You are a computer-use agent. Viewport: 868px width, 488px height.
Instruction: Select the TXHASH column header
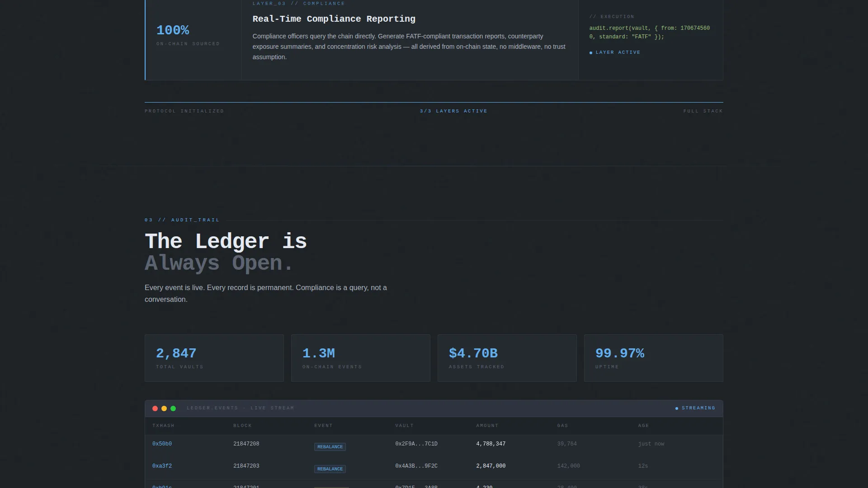[x=163, y=426]
